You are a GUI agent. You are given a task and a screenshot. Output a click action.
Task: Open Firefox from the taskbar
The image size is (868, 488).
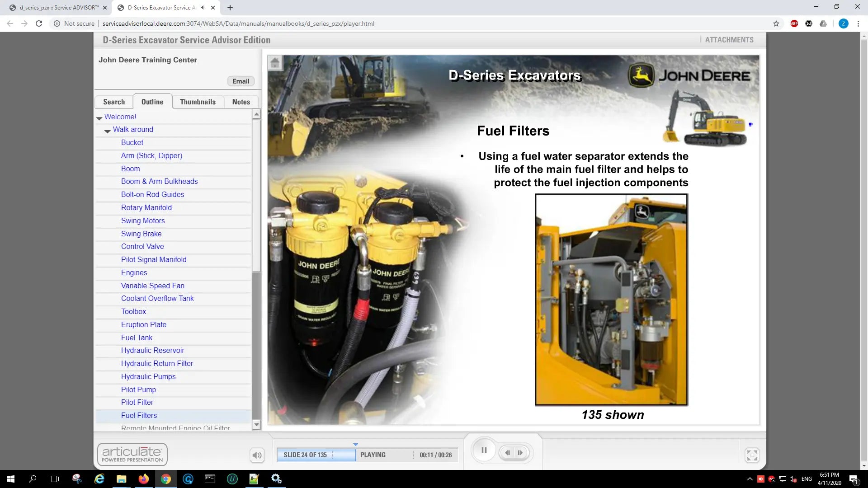tap(144, 479)
